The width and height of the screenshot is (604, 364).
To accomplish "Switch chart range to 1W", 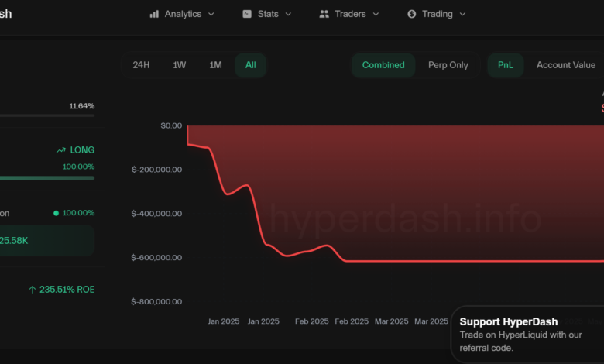I will tap(179, 65).
